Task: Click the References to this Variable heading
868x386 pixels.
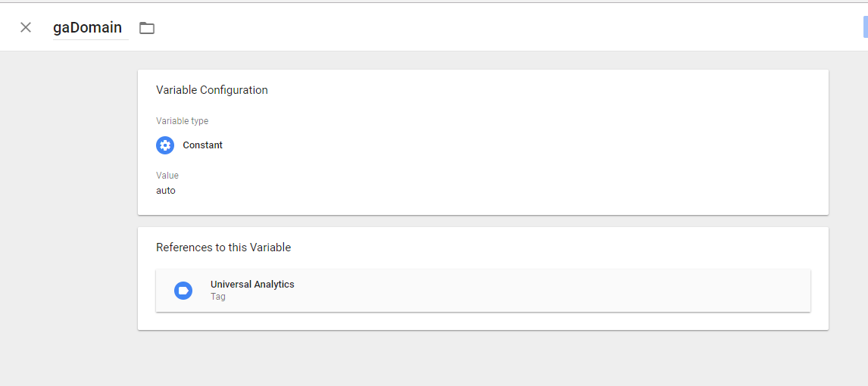Action: [223, 247]
